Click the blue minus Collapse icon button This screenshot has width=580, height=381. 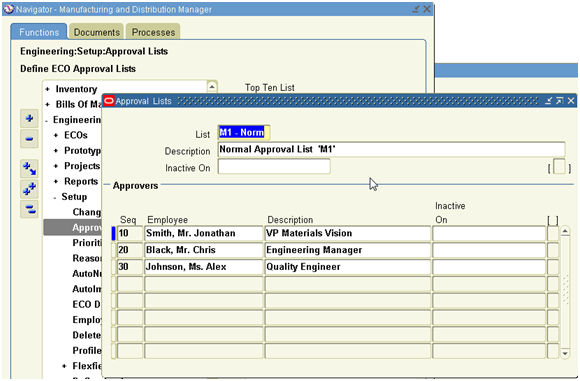pyautogui.click(x=29, y=139)
